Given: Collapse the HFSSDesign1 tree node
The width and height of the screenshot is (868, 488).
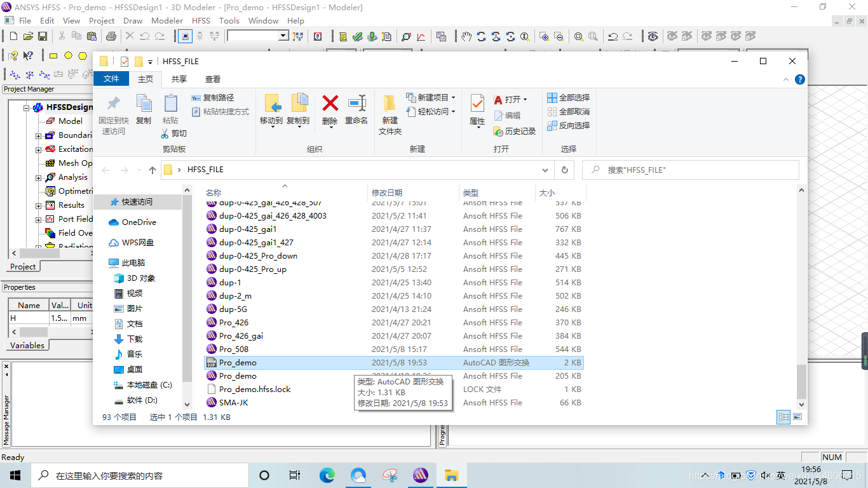Looking at the screenshot, I should (27, 107).
